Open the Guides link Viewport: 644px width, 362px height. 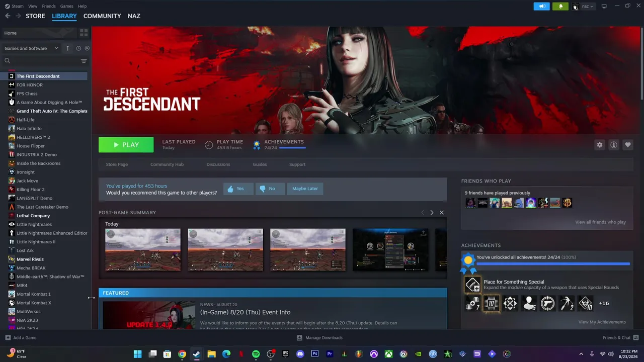point(260,164)
